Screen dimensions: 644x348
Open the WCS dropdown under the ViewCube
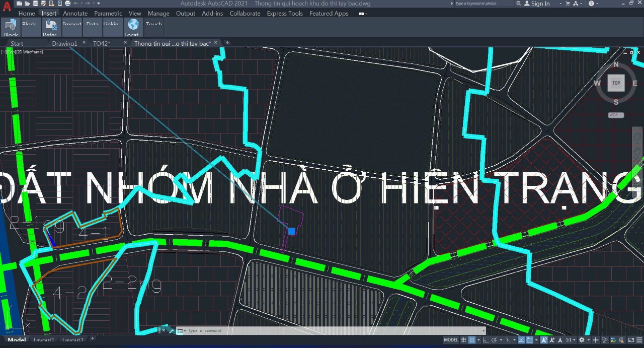click(x=615, y=115)
